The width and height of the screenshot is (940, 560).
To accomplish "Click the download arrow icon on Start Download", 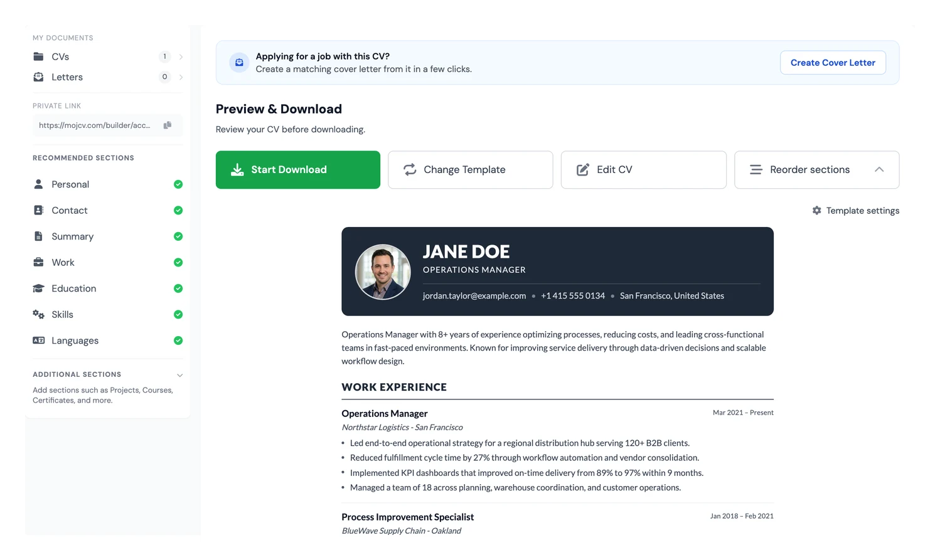I will [x=237, y=170].
